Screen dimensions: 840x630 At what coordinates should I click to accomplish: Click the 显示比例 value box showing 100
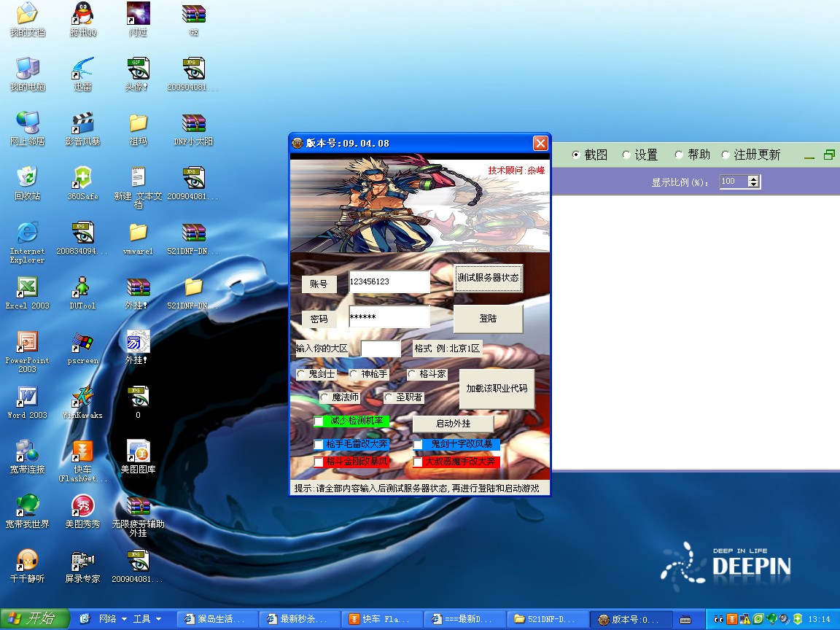(734, 182)
